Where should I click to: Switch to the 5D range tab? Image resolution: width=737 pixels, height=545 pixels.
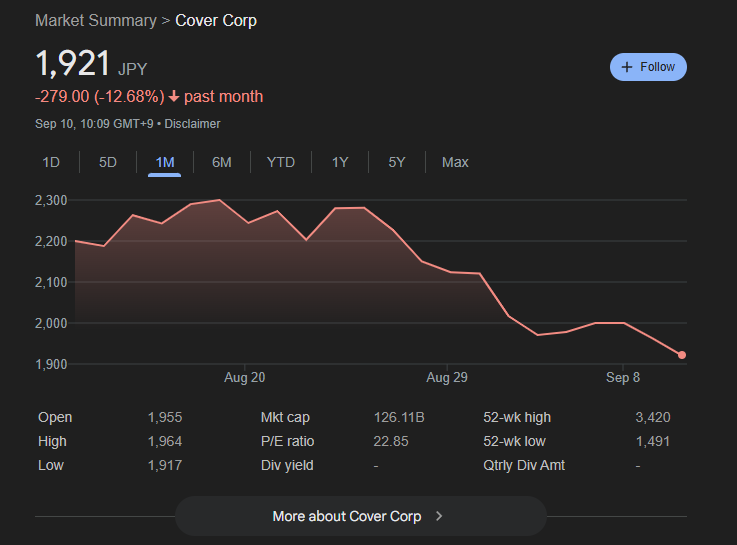[x=108, y=163]
